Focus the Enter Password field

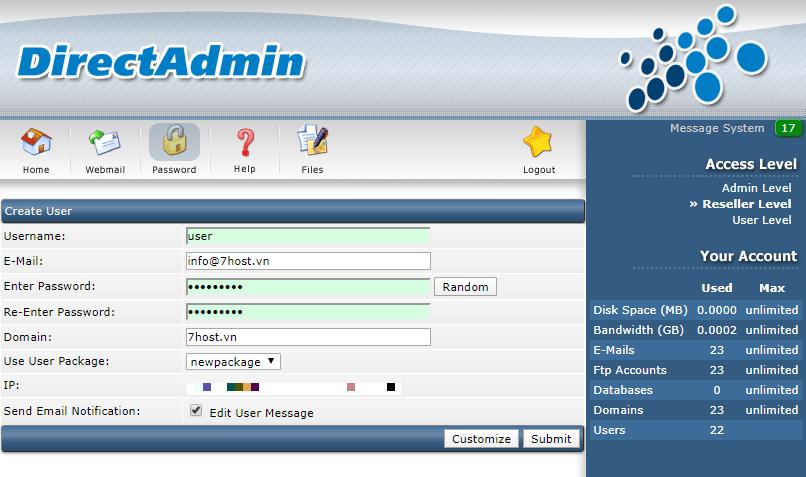(308, 286)
